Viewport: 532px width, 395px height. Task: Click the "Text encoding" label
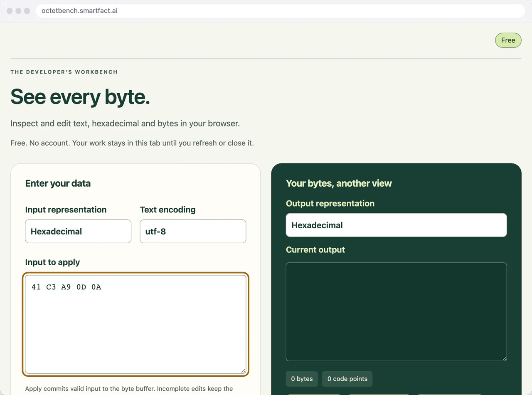[167, 210]
